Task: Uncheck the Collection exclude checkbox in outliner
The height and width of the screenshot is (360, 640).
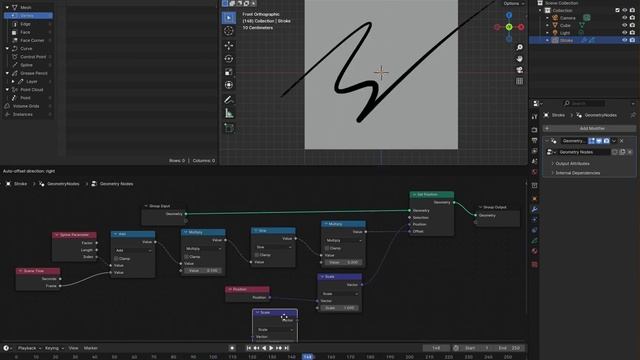Action: coord(618,11)
